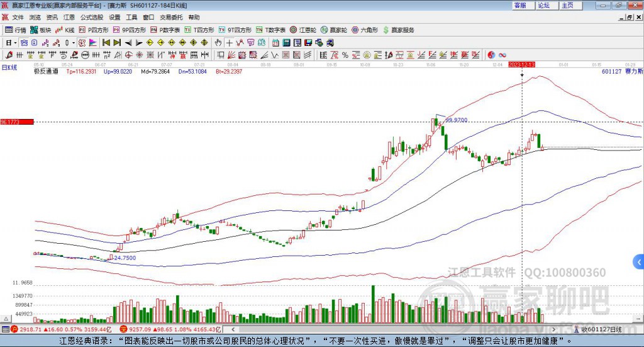The height and width of the screenshot is (347, 644).
Task: Open the 9P四方形 tool
Action: [129, 30]
